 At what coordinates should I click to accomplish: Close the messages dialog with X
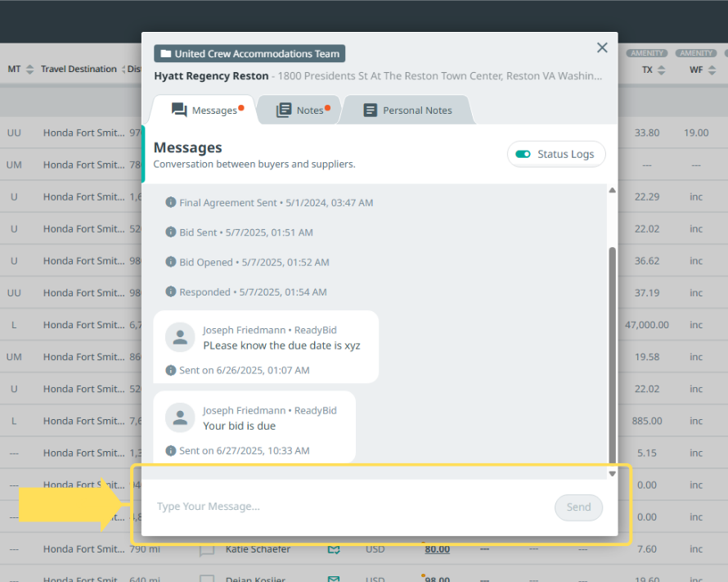(602, 47)
